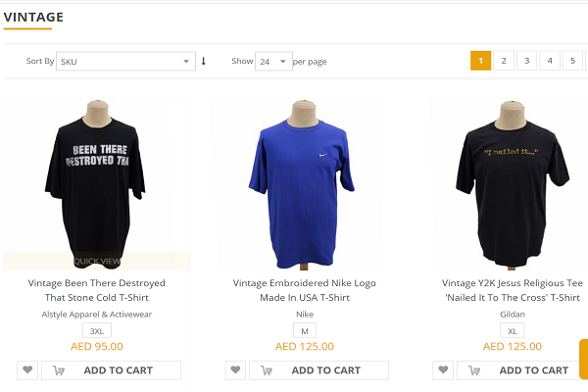Click wishlist heart for Jesus Religious Tee
Image resolution: width=588 pixels, height=392 pixels.
click(443, 370)
